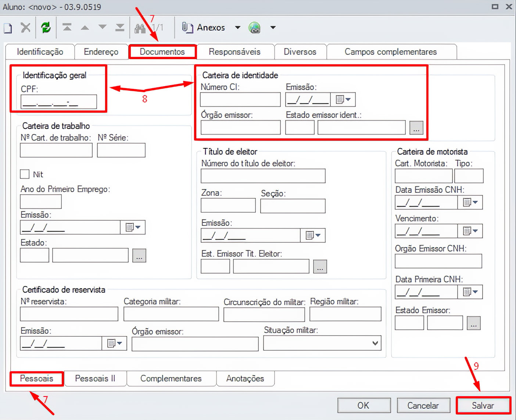Go to last record arrow icon
Screen dimensions: 516x420
tap(120, 28)
